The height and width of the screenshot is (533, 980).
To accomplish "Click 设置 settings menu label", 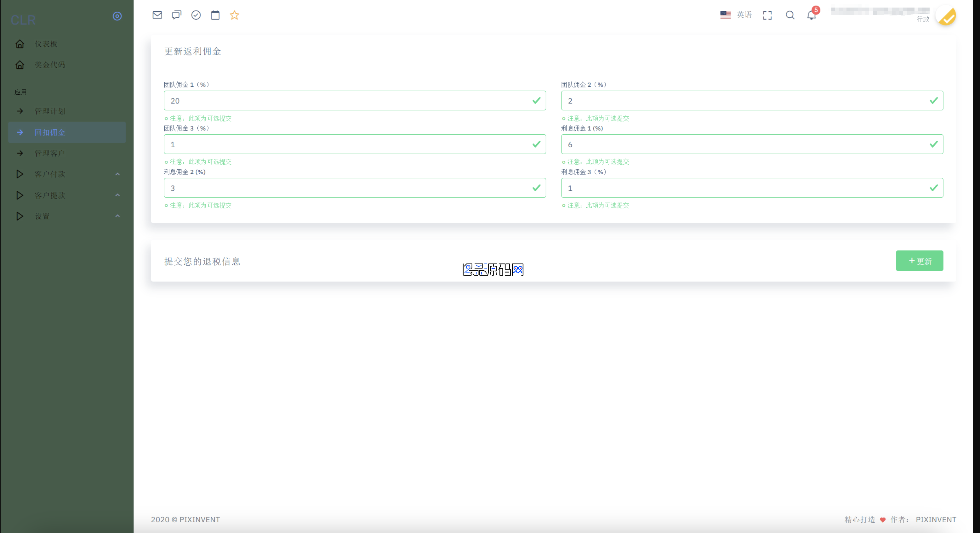I will coord(42,216).
